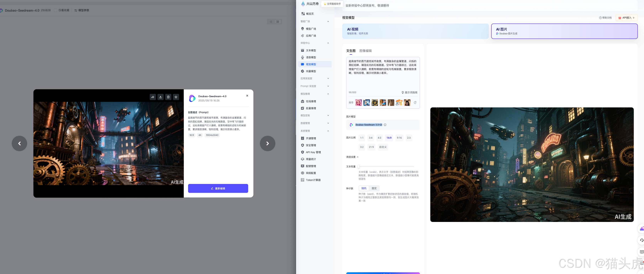Click the trash delete icon in the viewer

tap(168, 97)
